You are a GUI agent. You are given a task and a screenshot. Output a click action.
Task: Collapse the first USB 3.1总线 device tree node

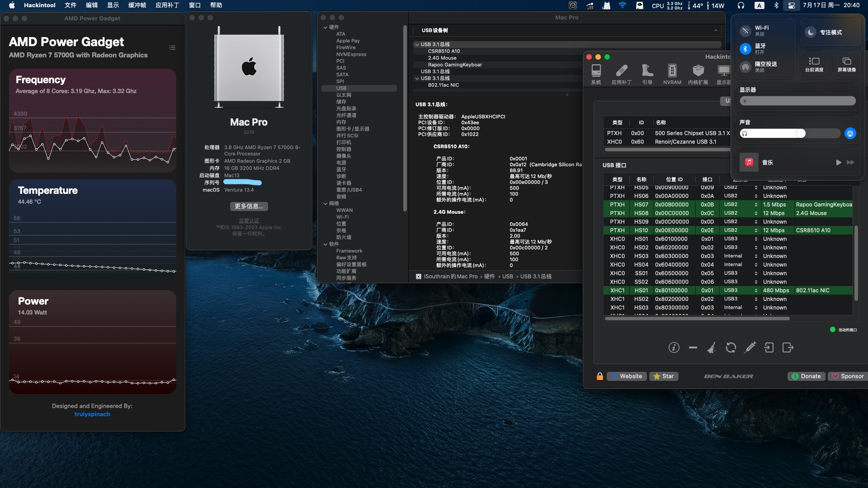(417, 44)
